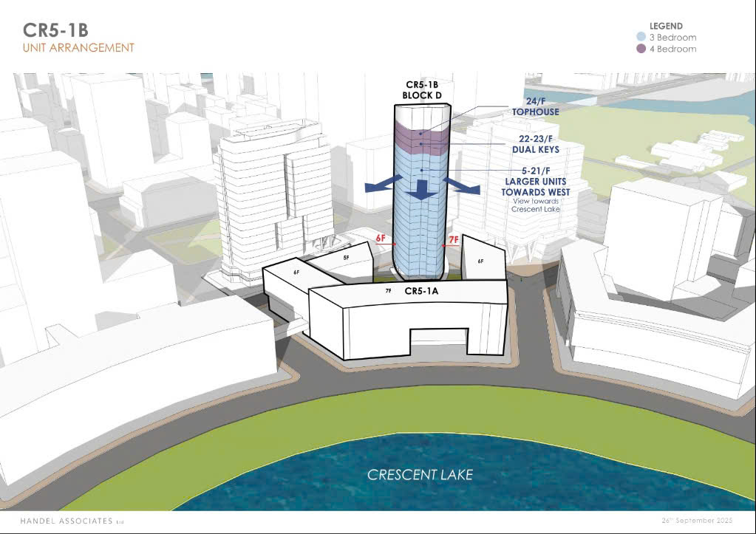Click the red 6F label left of tower
756x534 pixels.
pyautogui.click(x=380, y=239)
